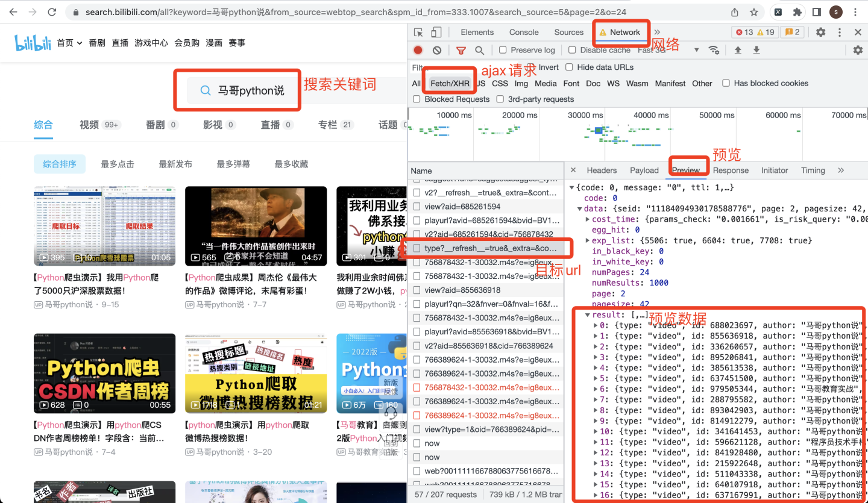
Task: Select the inspect element picker icon
Action: click(419, 33)
